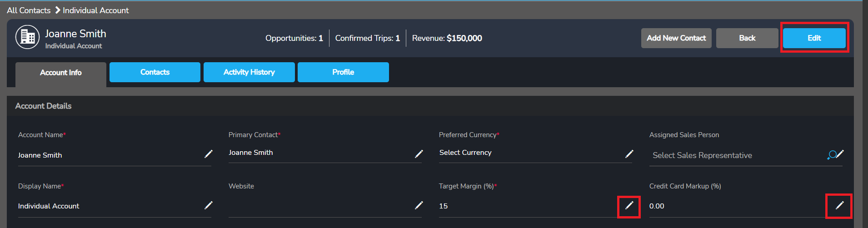This screenshot has width=868, height=228.
Task: Click the magnifier icon in Assigned Sales Person
Action: click(832, 155)
